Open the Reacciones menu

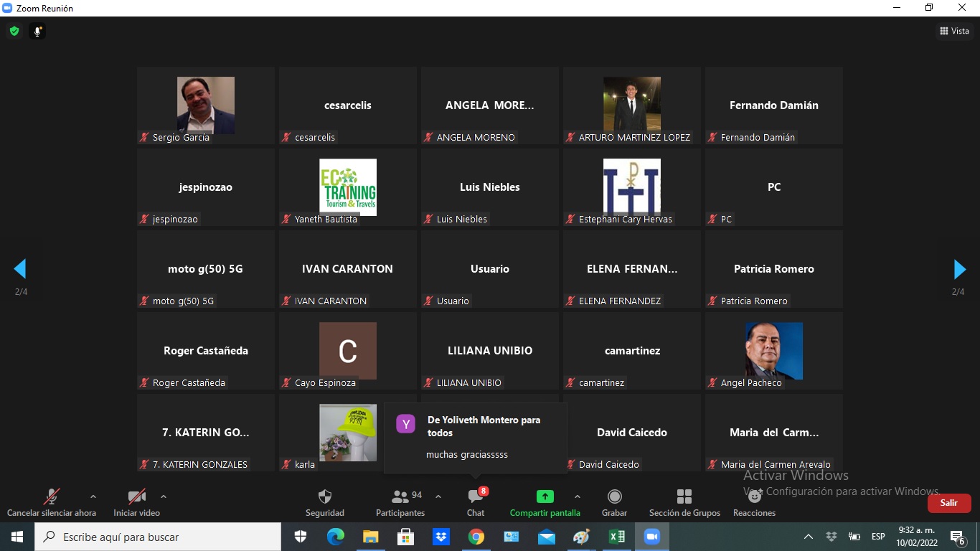click(x=754, y=502)
